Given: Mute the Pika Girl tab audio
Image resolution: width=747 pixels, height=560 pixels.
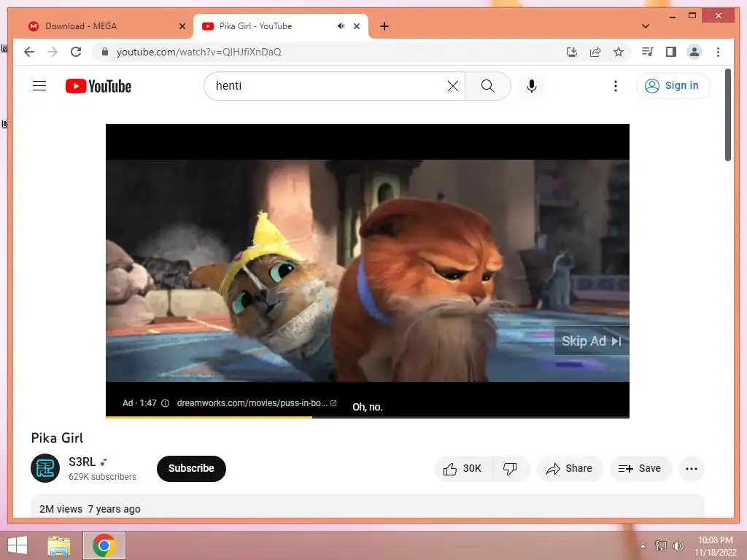Looking at the screenshot, I should tap(341, 26).
